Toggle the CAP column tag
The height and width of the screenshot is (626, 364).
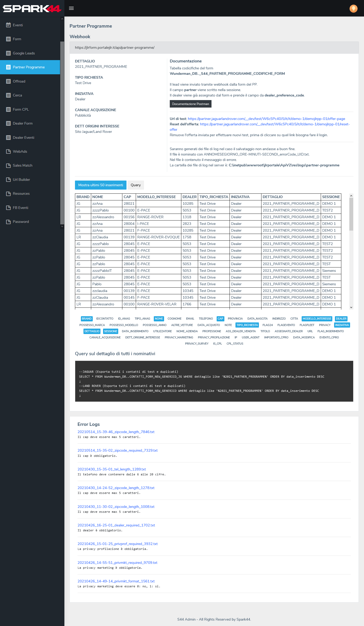click(x=220, y=319)
